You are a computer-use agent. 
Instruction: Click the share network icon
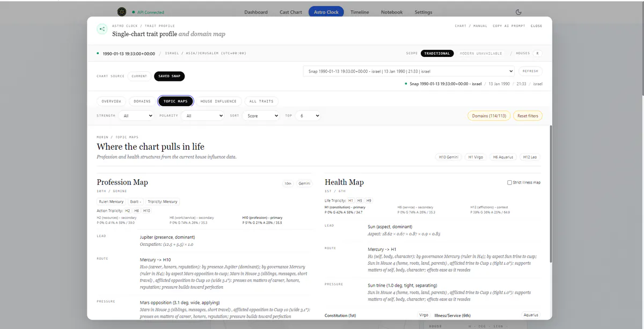coord(102,30)
